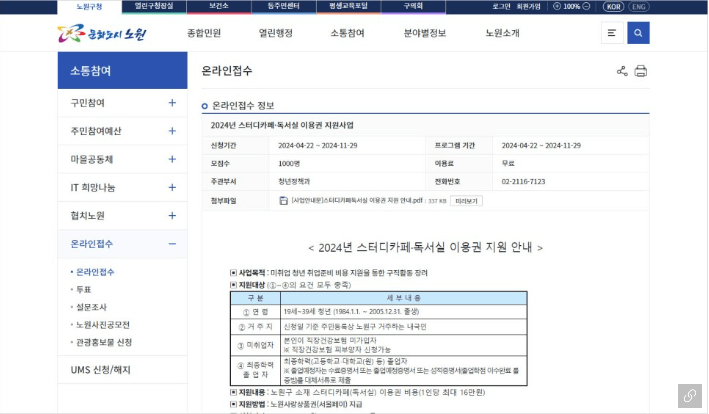Click the gray link icon at bottom corner
The width and height of the screenshot is (709, 414).
(x=690, y=396)
